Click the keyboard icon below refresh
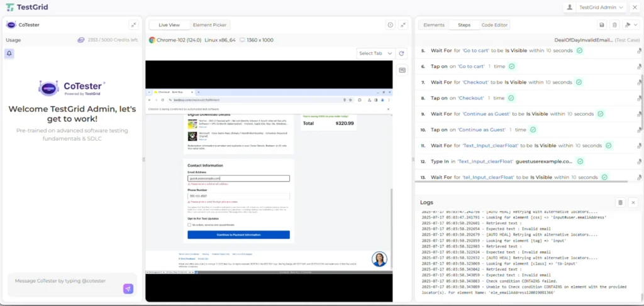 point(402,70)
